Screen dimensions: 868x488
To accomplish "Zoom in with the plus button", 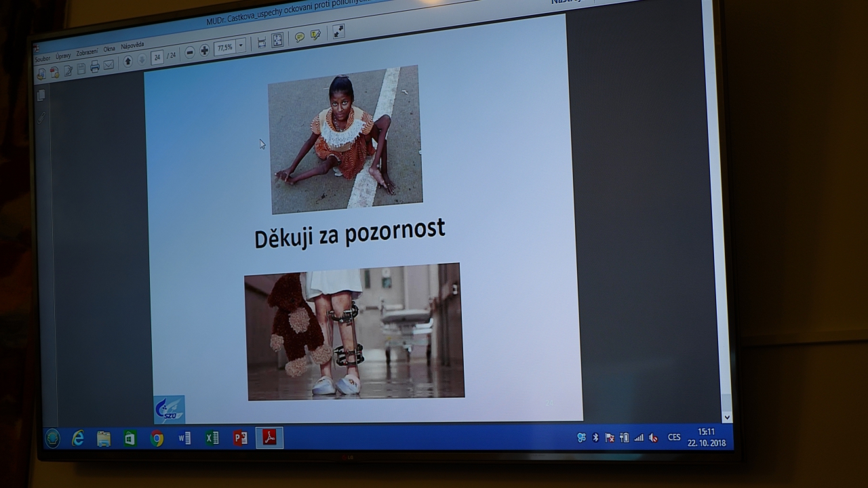I will pos(204,50).
